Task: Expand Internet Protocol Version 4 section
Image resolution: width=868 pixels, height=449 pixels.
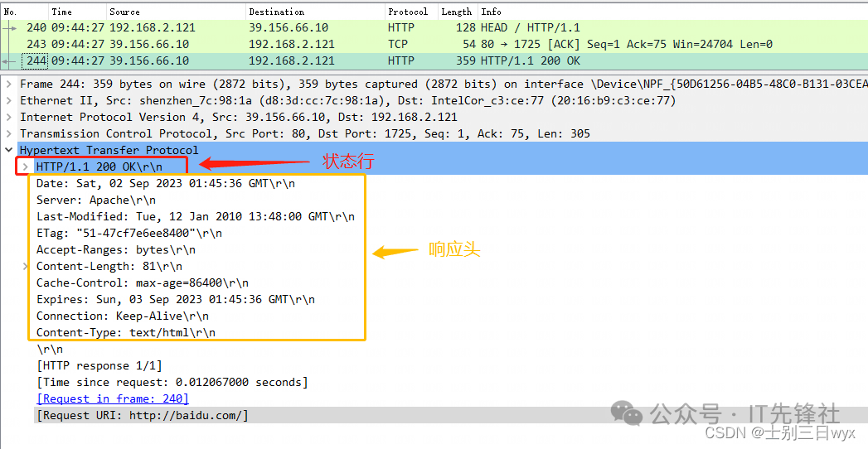Action: (9, 117)
